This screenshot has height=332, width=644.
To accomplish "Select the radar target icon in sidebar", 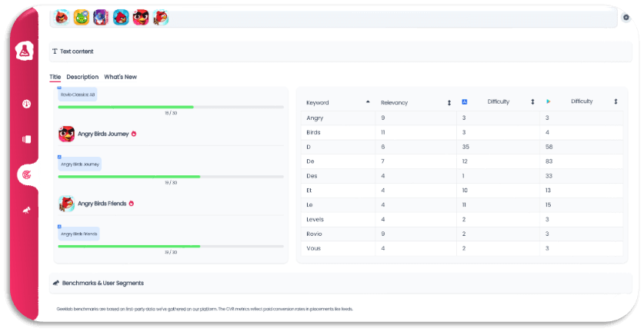I will [26, 175].
